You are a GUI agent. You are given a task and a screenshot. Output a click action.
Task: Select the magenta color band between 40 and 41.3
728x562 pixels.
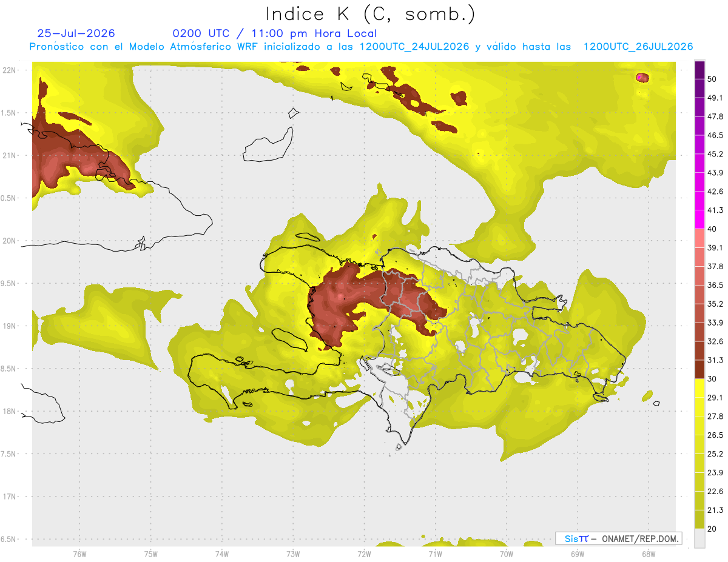pyautogui.click(x=699, y=219)
